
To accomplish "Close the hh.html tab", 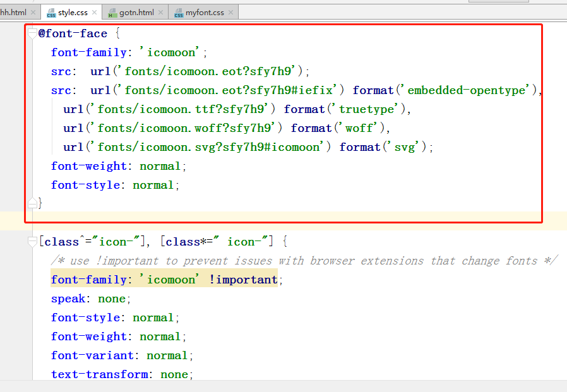I will [33, 13].
